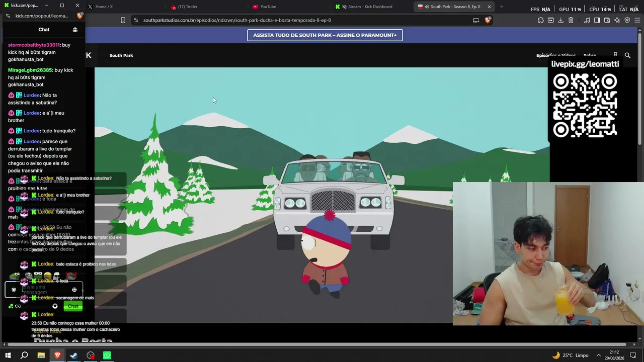Click the browser wallet/Rewards card toolbar icon
Viewport: 644px width, 362px height.
[x=551, y=20]
